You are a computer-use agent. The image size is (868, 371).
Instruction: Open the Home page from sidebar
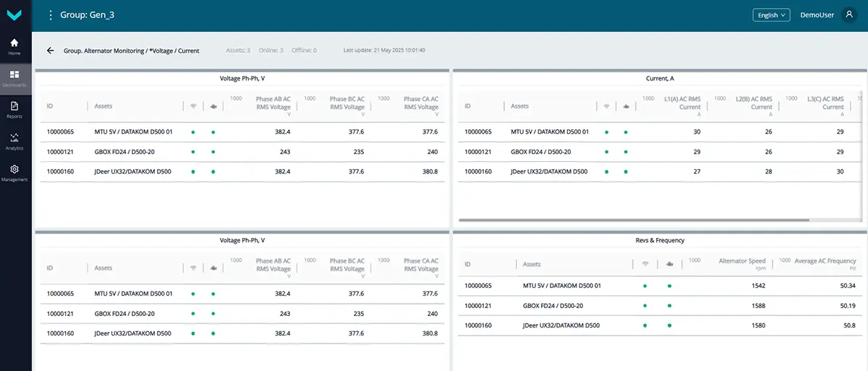[x=14, y=46]
